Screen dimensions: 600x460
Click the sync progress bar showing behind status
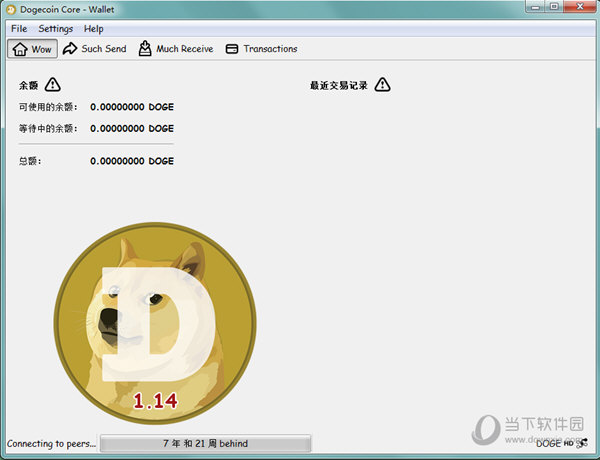[205, 443]
